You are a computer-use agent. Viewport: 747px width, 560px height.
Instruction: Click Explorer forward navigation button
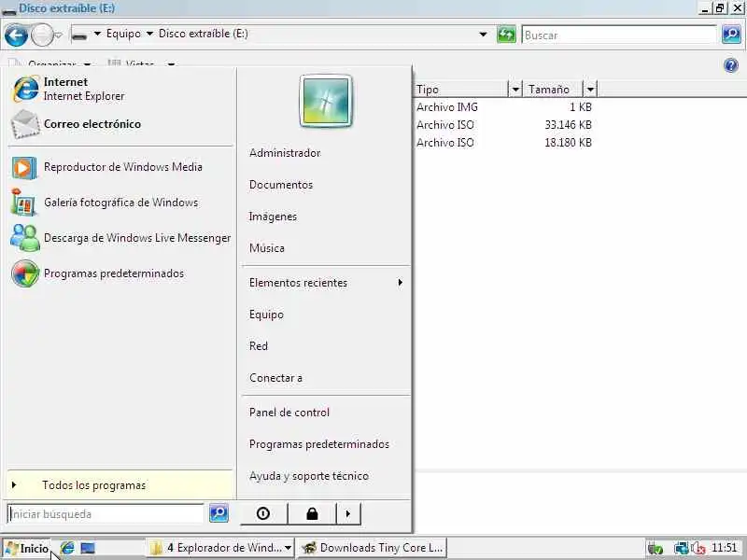[42, 35]
